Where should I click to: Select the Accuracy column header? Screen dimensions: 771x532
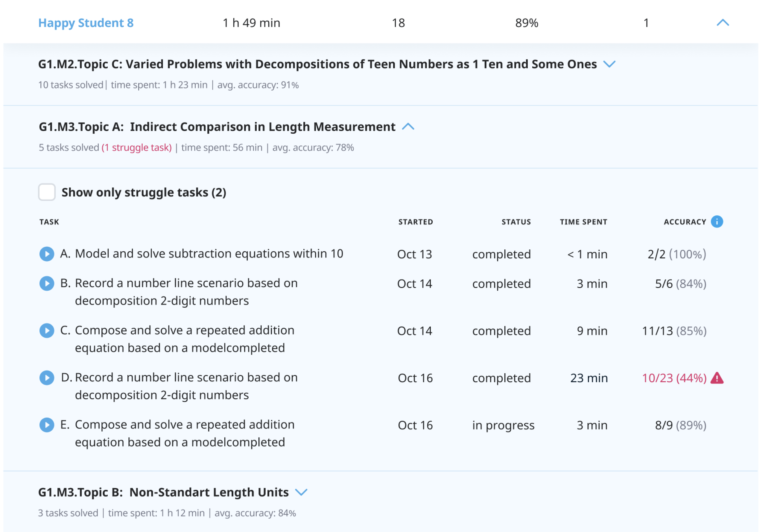coord(685,222)
